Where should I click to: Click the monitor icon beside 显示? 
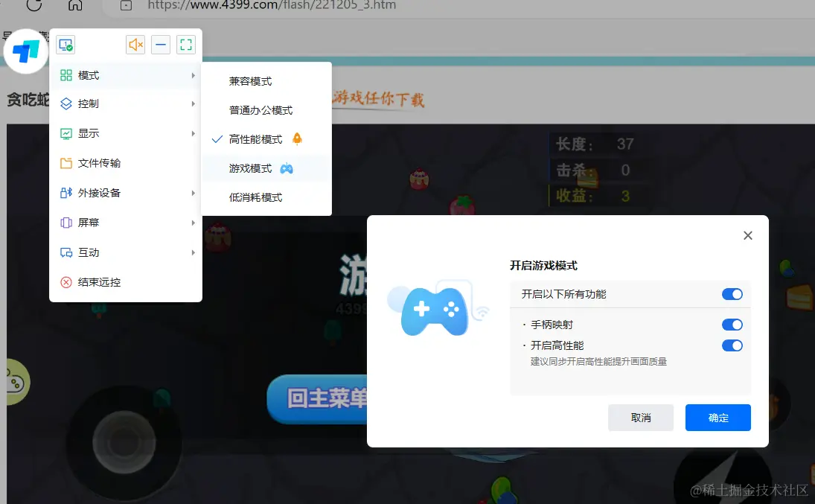pos(66,134)
